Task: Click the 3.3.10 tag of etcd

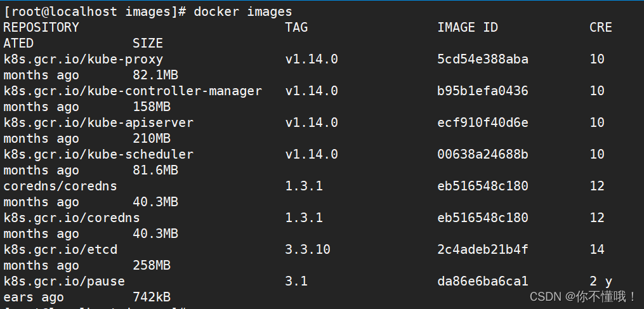Action: click(308, 249)
